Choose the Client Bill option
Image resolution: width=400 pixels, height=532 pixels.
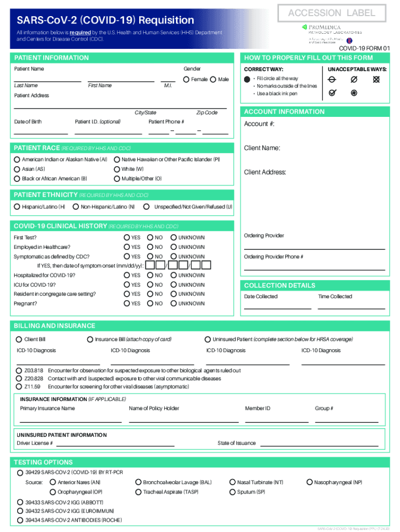(19, 339)
